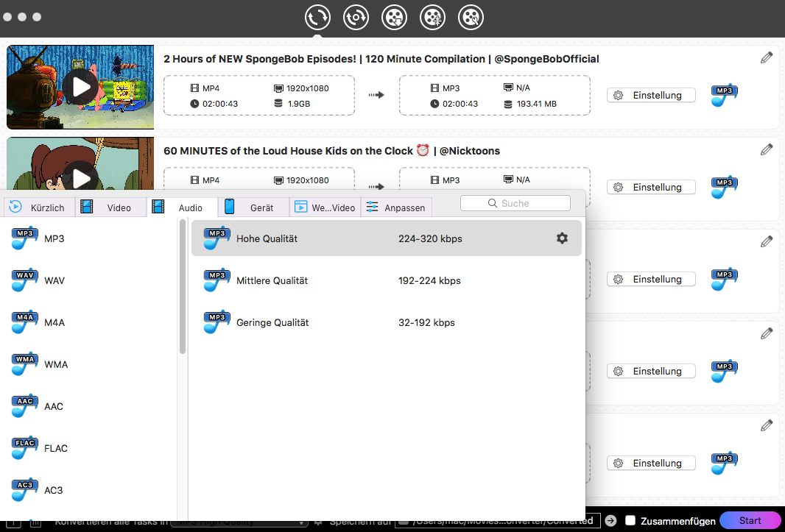Open MP3 output format icon for Loud House video
The width and height of the screenshot is (785, 532).
[724, 187]
